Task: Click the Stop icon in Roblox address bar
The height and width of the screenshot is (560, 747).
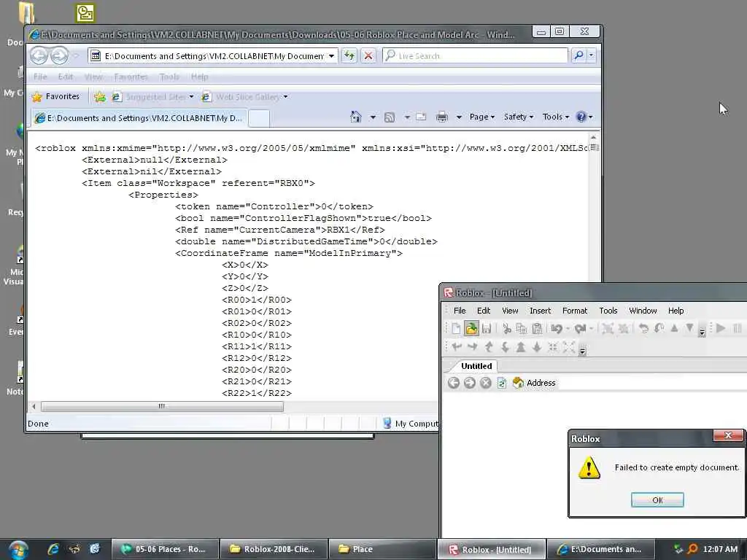Action: pyautogui.click(x=485, y=383)
